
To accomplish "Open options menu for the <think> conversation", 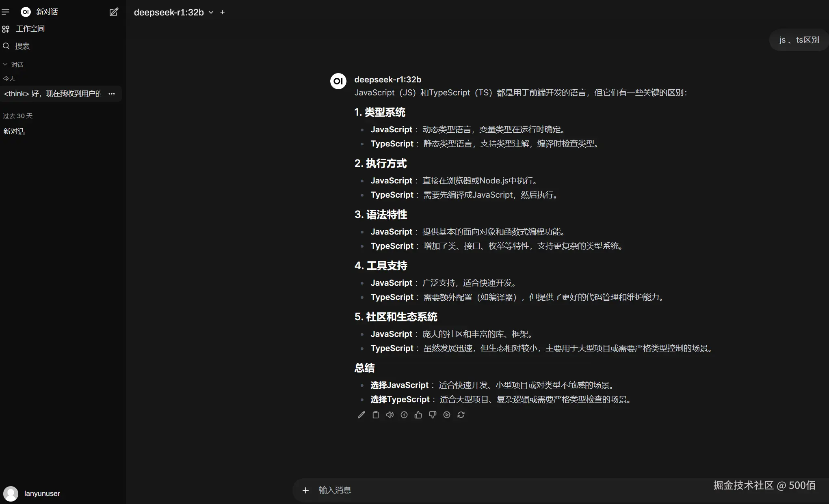I will (111, 93).
